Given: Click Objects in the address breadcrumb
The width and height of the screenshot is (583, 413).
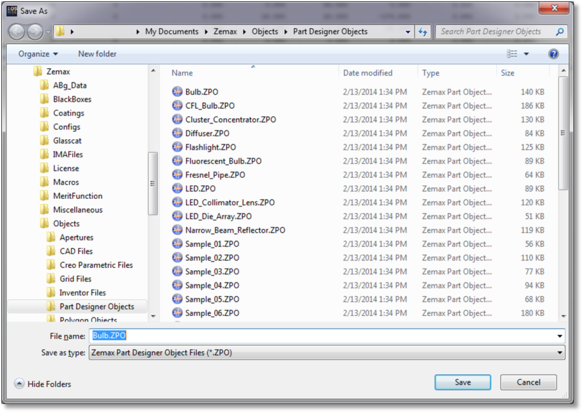Looking at the screenshot, I should pyautogui.click(x=265, y=32).
